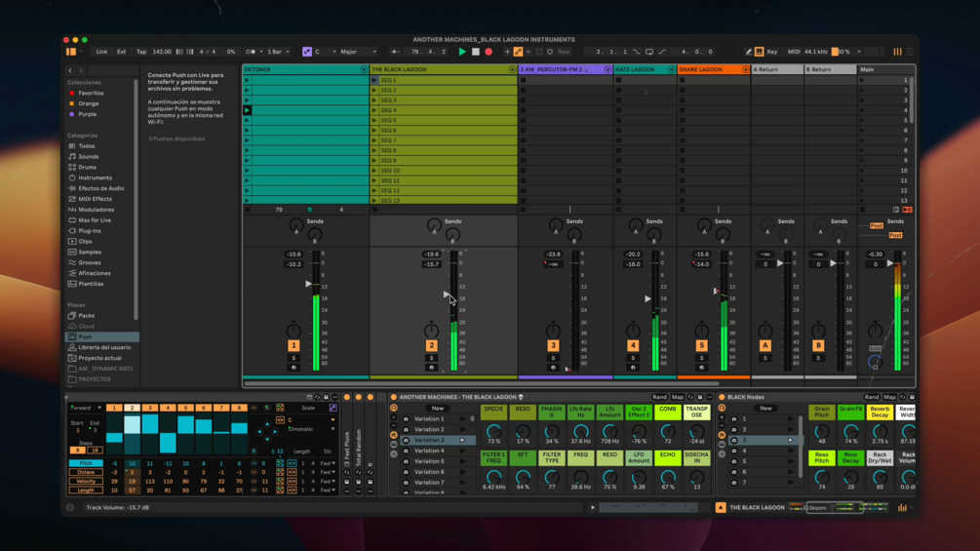Enable Ableton Link
Viewport: 980px width, 551px height.
click(101, 52)
